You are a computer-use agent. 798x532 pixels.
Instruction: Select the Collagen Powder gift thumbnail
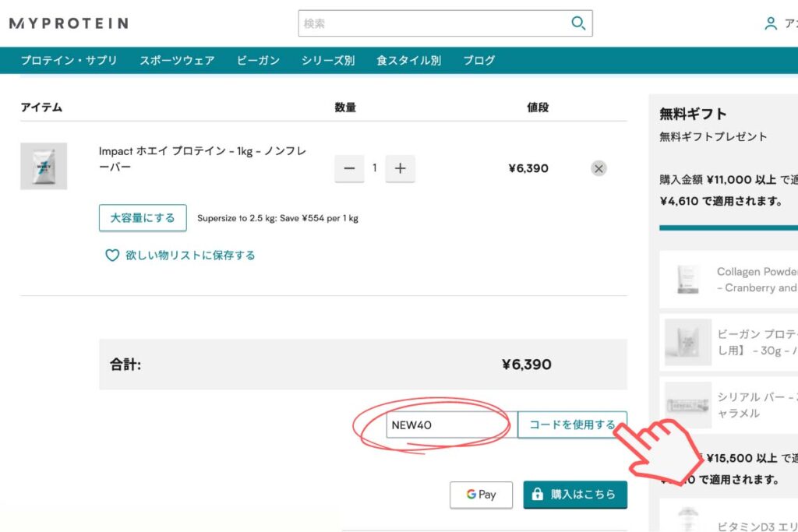(688, 279)
